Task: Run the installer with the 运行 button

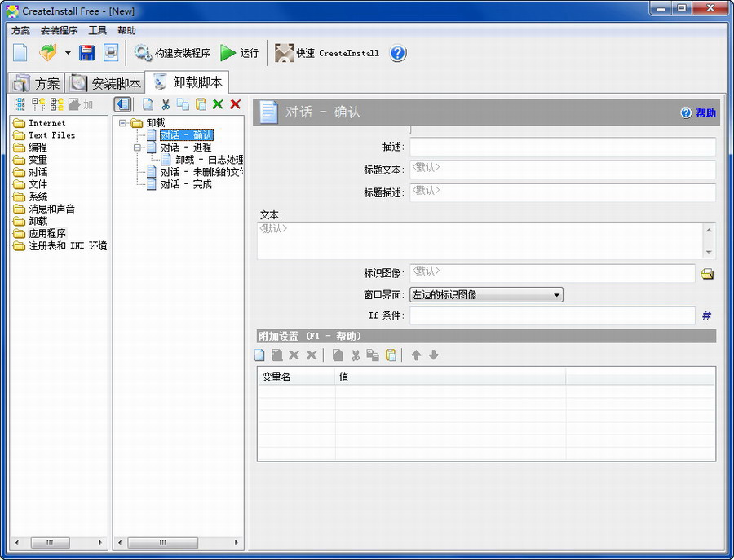Action: click(x=240, y=53)
